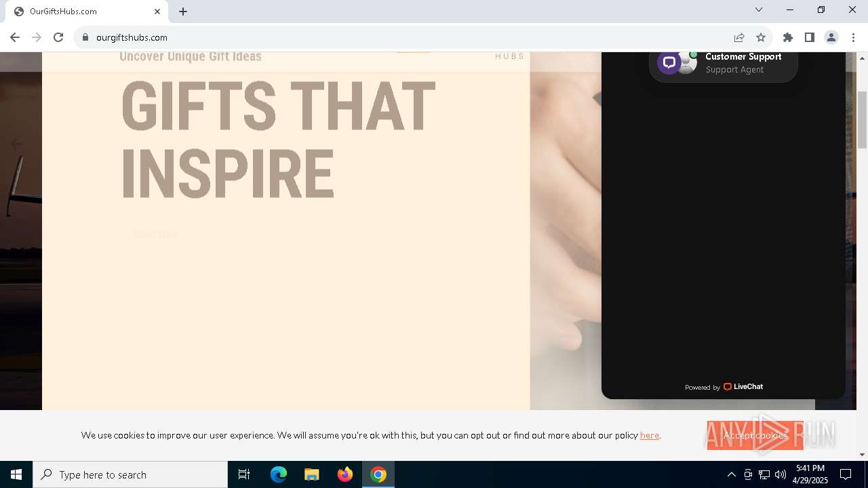This screenshot has height=488, width=868.
Task: Accept cookies on the banner
Action: pos(755,435)
